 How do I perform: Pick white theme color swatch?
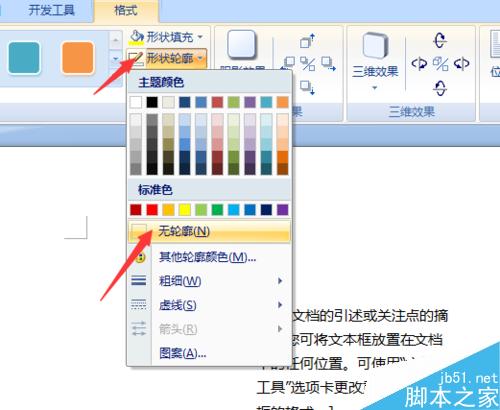[136, 102]
